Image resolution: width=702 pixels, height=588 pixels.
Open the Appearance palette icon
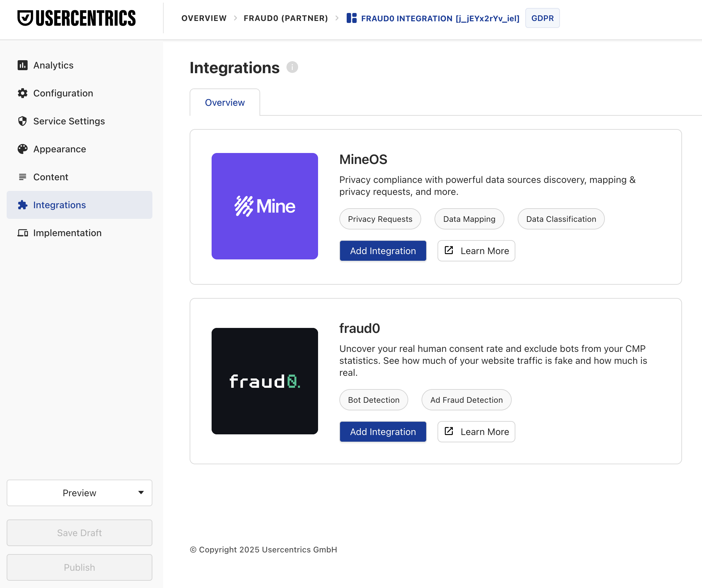(x=22, y=149)
